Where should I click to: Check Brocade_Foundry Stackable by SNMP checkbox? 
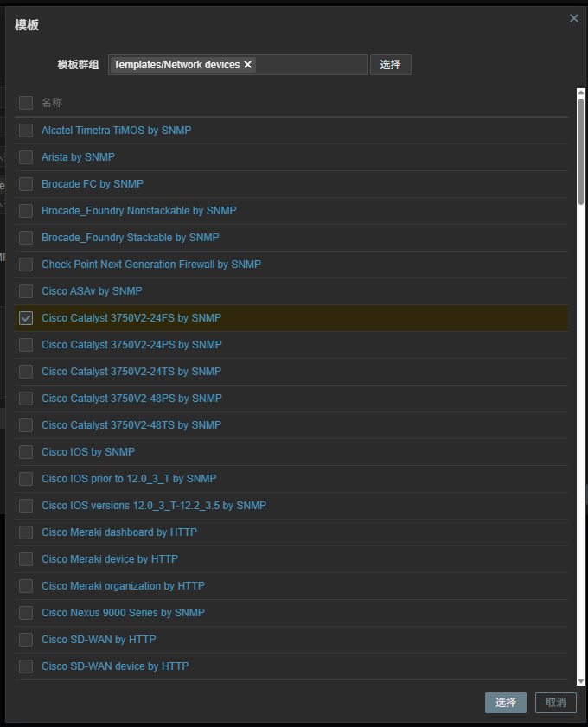click(26, 238)
